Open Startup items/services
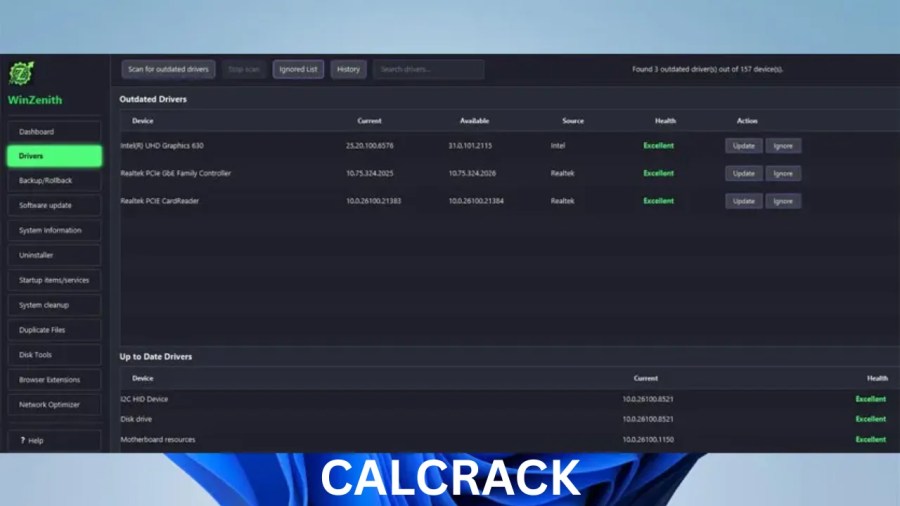This screenshot has height=506, width=900. [x=55, y=280]
